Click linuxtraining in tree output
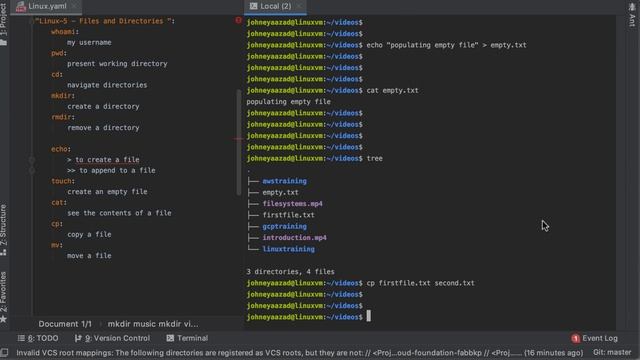 [289, 249]
